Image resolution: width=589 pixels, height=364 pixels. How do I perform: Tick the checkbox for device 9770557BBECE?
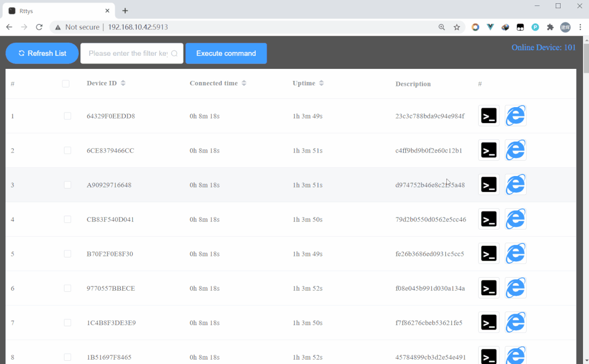tap(67, 288)
